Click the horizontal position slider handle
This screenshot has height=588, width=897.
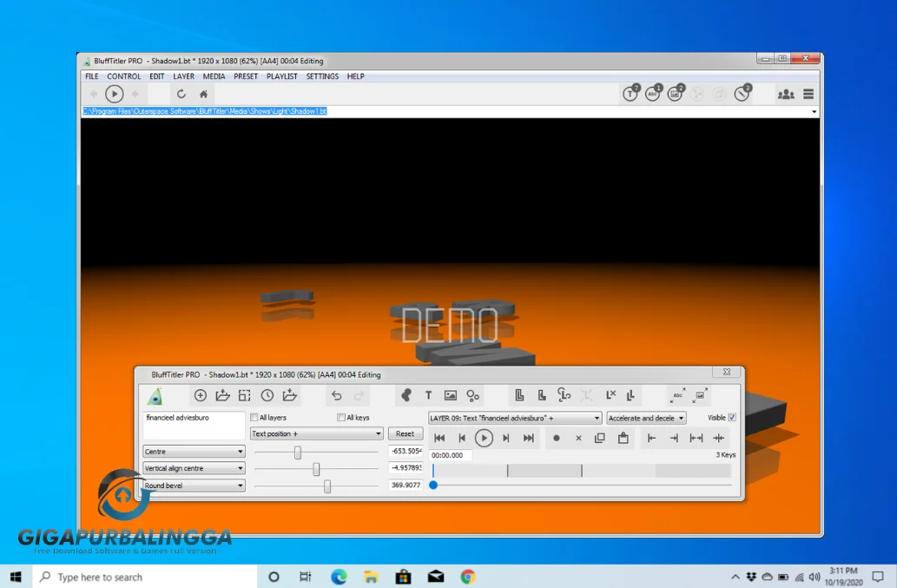tap(297, 452)
